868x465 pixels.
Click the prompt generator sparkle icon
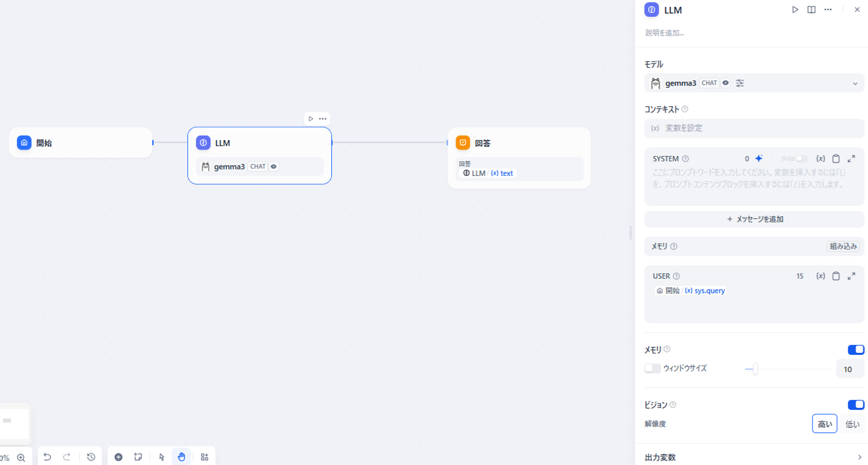[759, 158]
